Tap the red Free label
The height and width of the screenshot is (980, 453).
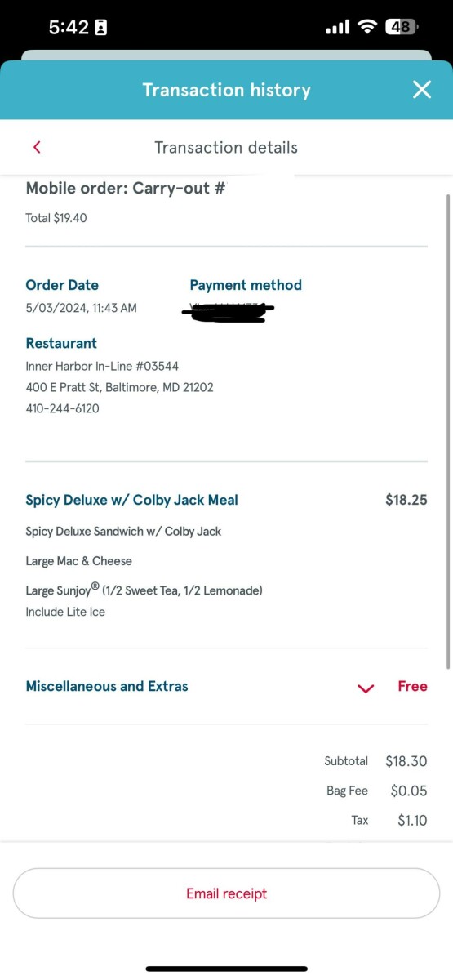412,686
